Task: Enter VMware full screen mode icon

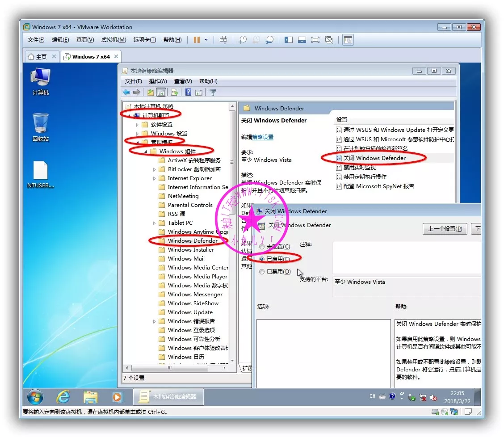Action: (315, 40)
